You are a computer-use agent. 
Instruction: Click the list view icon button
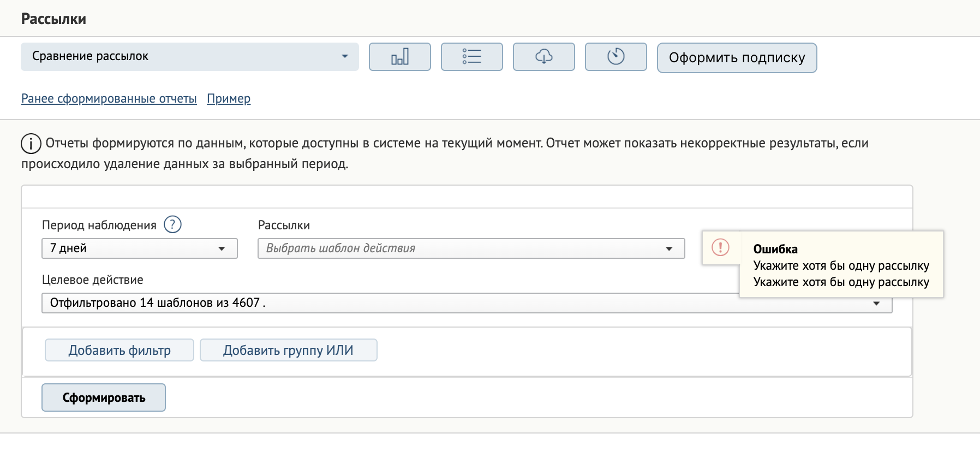pyautogui.click(x=472, y=57)
